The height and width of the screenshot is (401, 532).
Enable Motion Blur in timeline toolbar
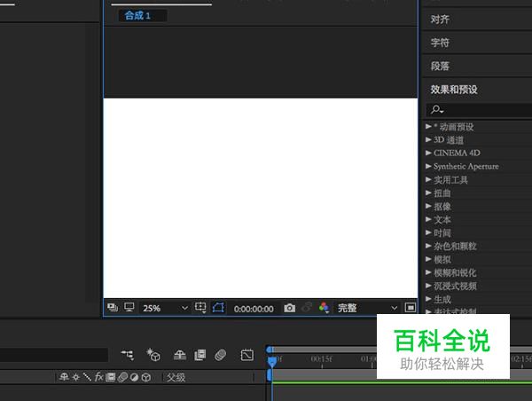point(221,355)
